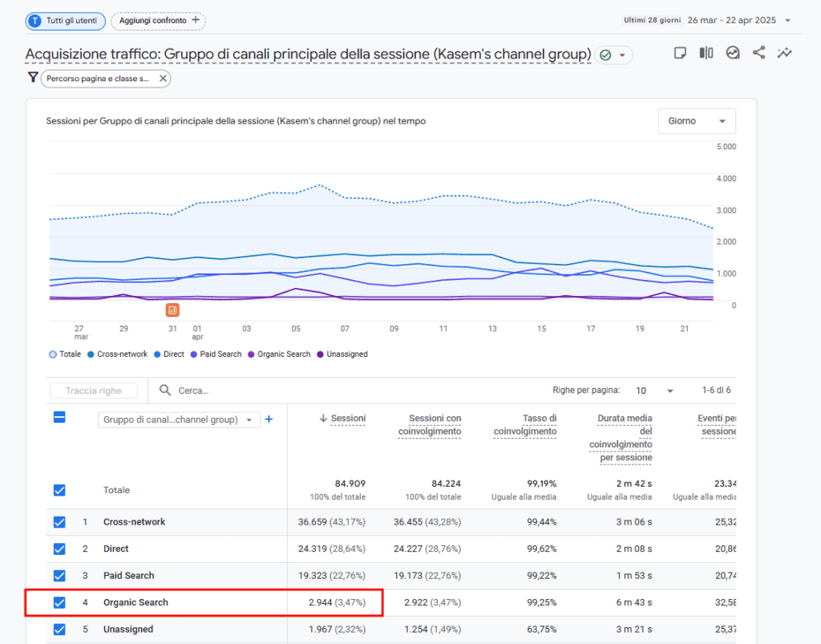The height and width of the screenshot is (644, 821).
Task: Click the Tutti gli utenti segment chip
Action: pyautogui.click(x=66, y=21)
